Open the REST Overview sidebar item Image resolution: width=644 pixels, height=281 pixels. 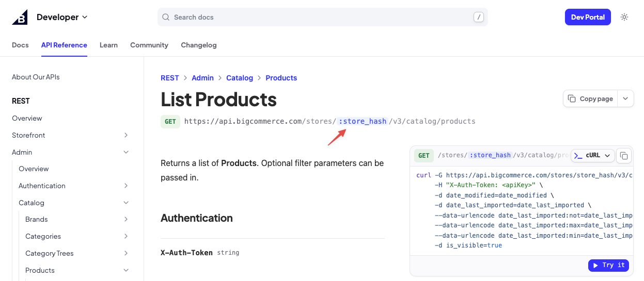[27, 118]
